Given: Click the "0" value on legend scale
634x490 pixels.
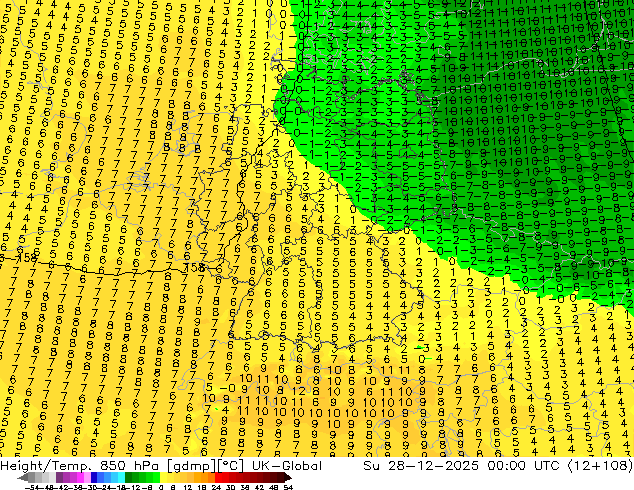Looking at the screenshot, I should point(161,487).
